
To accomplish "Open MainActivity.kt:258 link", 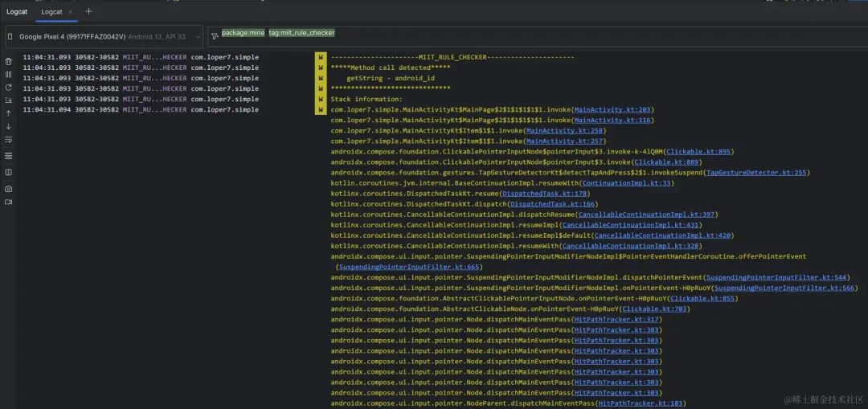I will click(564, 131).
